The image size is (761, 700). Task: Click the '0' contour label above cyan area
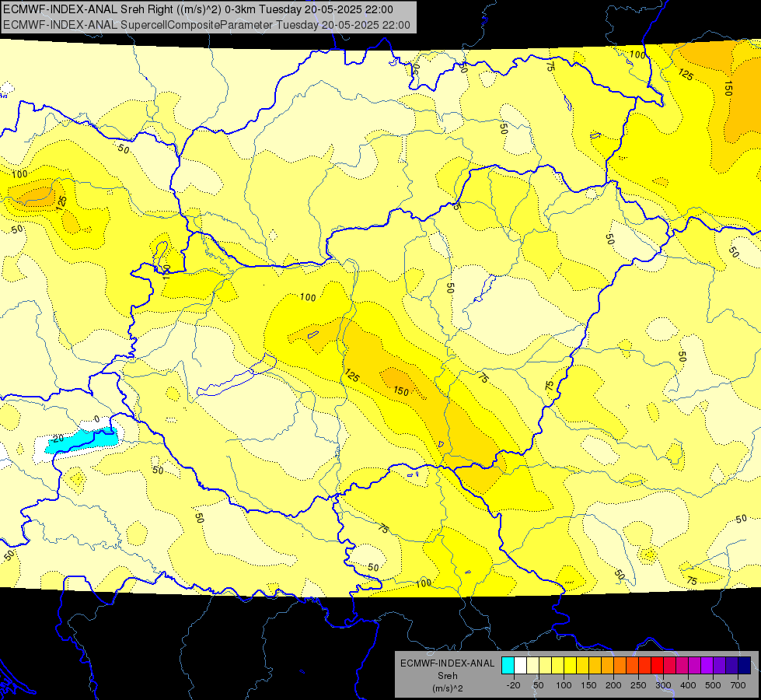(x=97, y=418)
